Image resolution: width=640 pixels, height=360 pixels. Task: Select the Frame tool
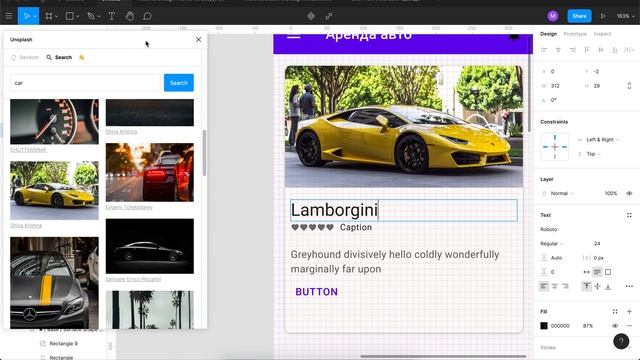tap(49, 16)
